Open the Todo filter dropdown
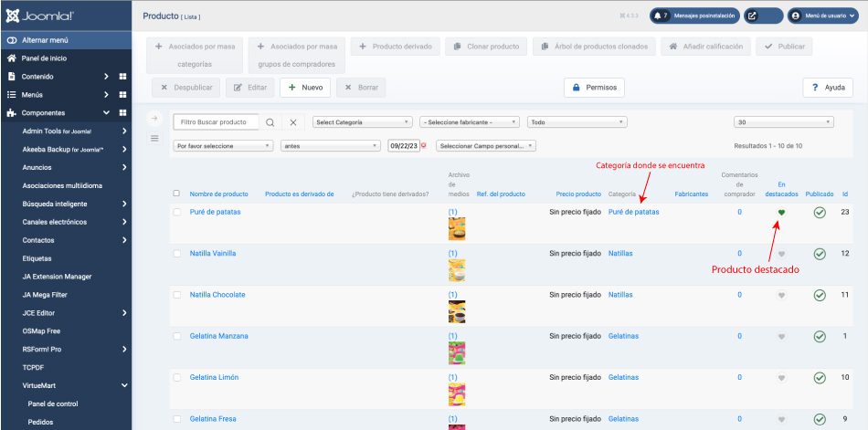This screenshot has width=868, height=430. [x=577, y=122]
